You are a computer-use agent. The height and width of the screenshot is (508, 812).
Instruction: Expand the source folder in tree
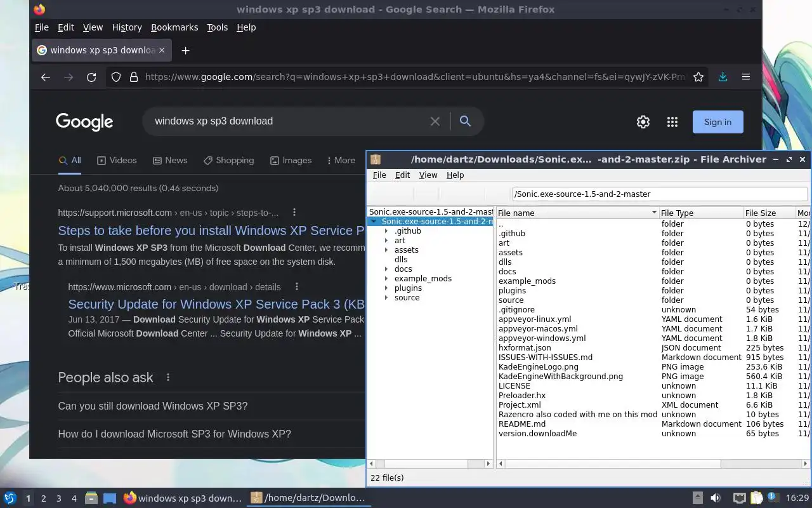tap(386, 298)
